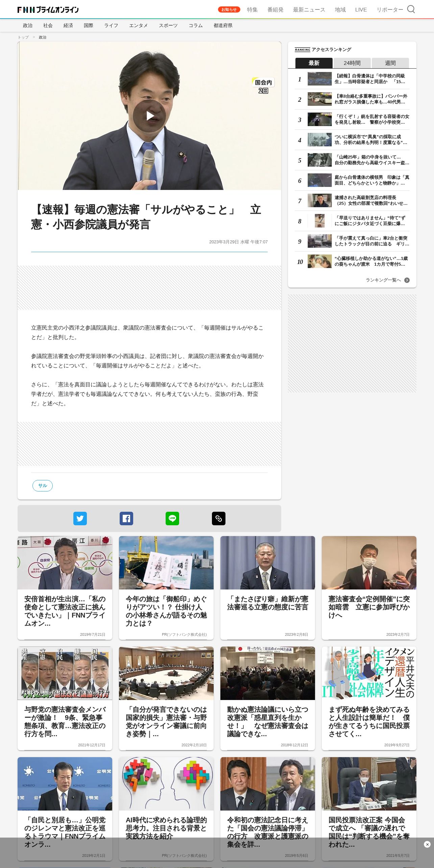Viewport: 434px width, 868px height.
Task: Open 「自分が発言できないのは国家的損失」 article
Action: [166, 698]
